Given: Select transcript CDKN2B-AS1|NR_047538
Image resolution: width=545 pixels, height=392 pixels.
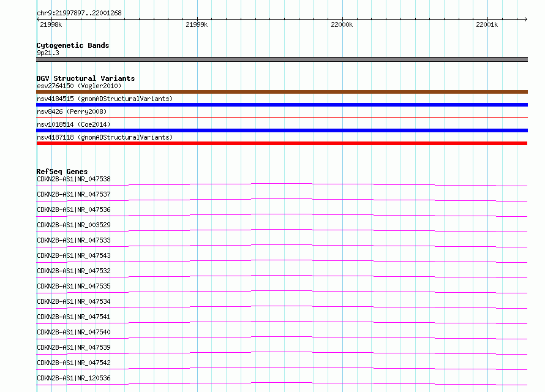Looking at the screenshot, I should coord(73,179).
